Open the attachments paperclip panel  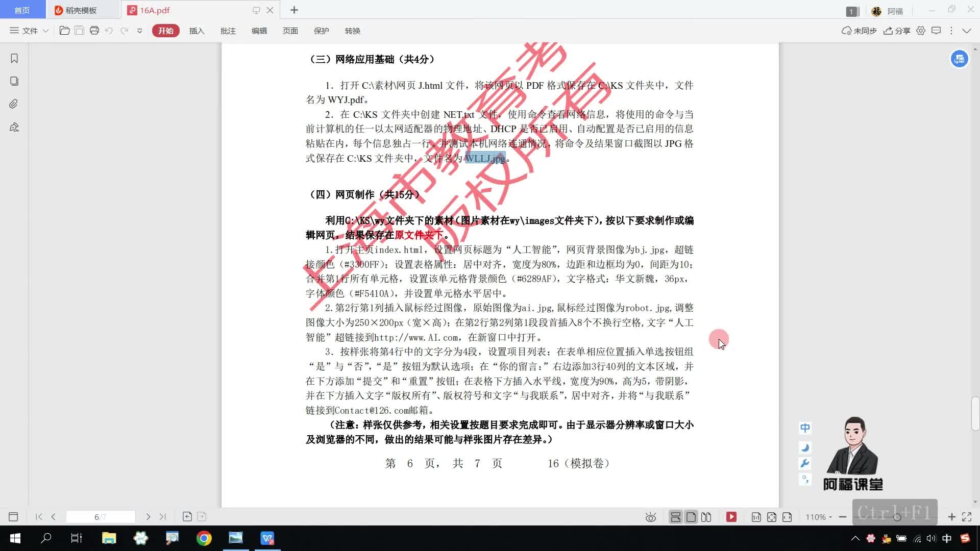[14, 104]
